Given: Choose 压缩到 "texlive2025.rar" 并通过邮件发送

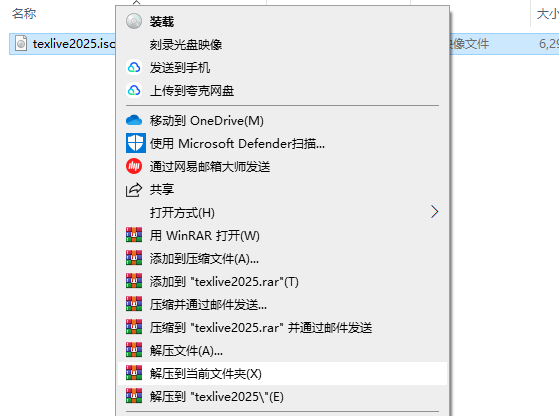Looking at the screenshot, I should [261, 328].
